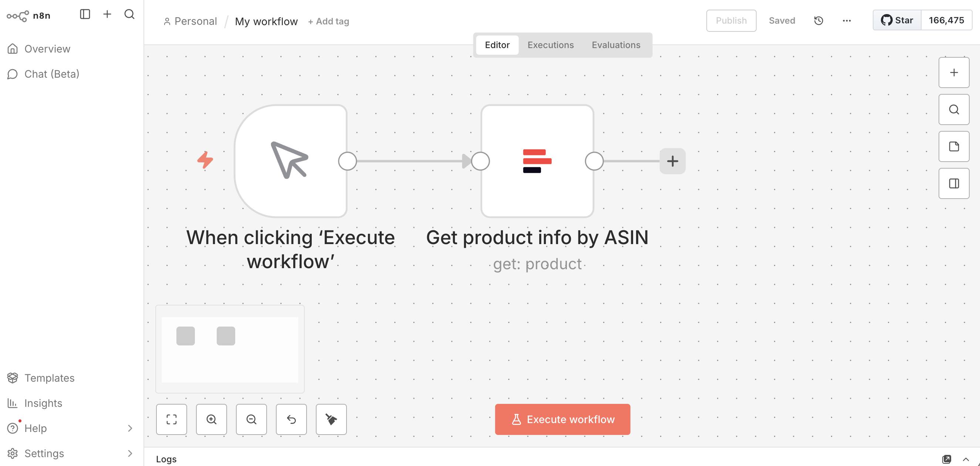This screenshot has height=466, width=980.
Task: Open workflow version history
Action: pos(818,21)
